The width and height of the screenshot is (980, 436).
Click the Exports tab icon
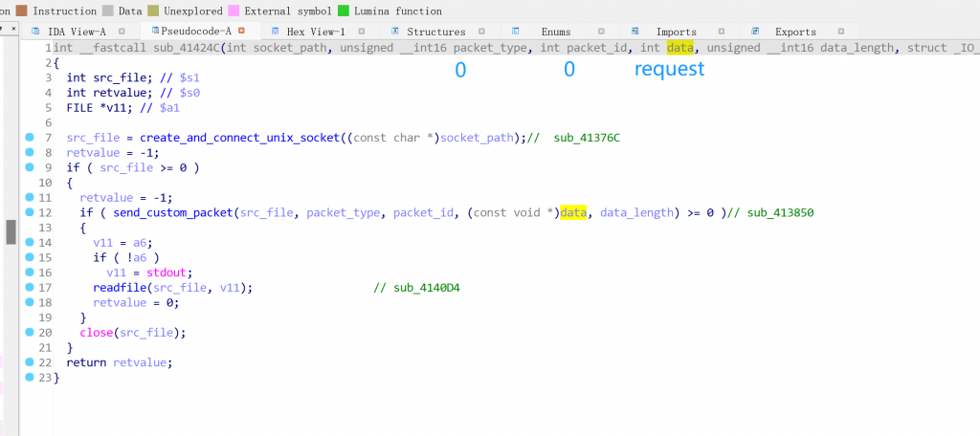[x=756, y=32]
